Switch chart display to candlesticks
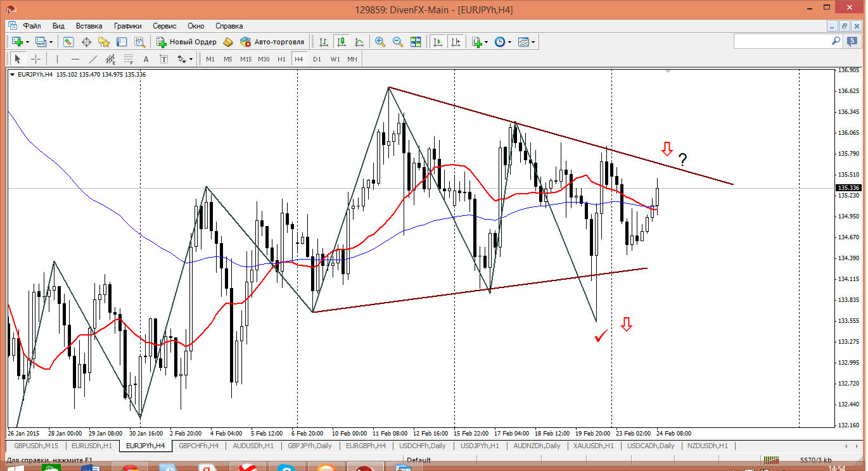 click(341, 42)
